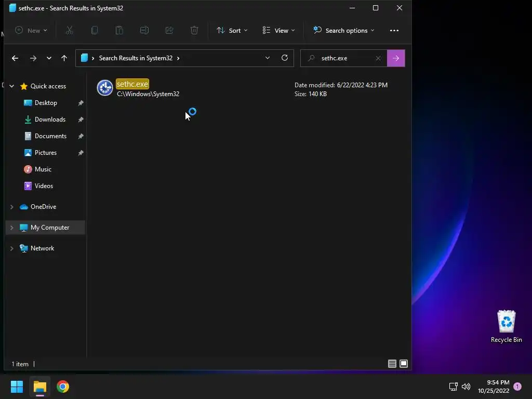Viewport: 532px width, 399px height.
Task: Click the Delete trash icon
Action: pyautogui.click(x=194, y=31)
